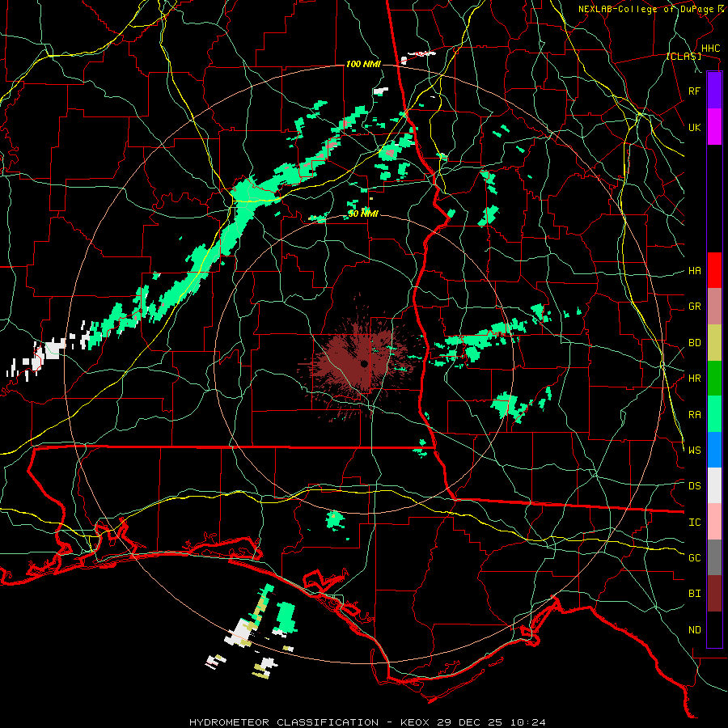Pick the light green RA legend swatch
This screenshot has height=728, width=728.
pos(714,414)
